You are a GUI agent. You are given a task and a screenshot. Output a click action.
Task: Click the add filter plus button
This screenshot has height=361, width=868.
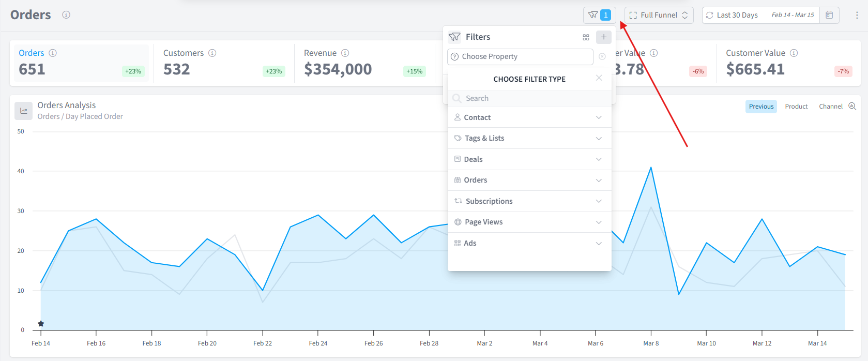click(x=604, y=37)
